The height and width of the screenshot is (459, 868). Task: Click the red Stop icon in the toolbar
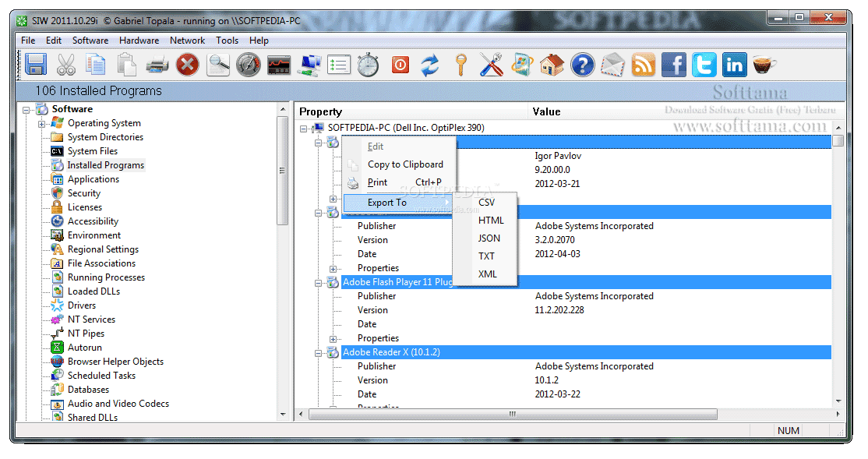coord(187,65)
